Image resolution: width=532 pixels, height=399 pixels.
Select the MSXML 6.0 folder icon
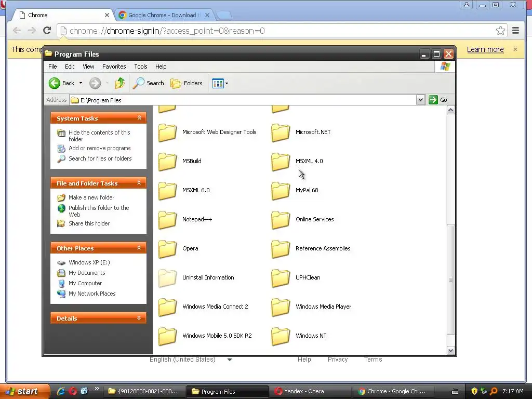(167, 191)
